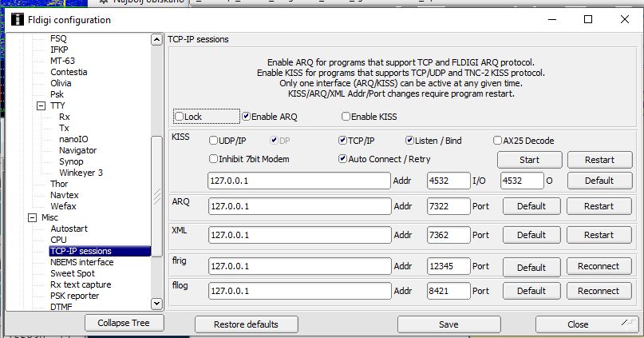The height and width of the screenshot is (338, 644).
Task: Click the ARQ Default button
Action: (x=531, y=206)
